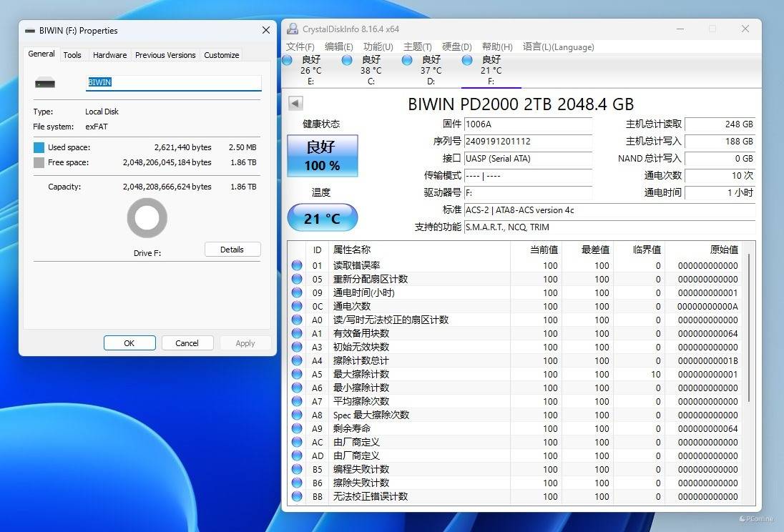Select the status orb for drive D:
The height and width of the screenshot is (532, 784).
pyautogui.click(x=407, y=60)
